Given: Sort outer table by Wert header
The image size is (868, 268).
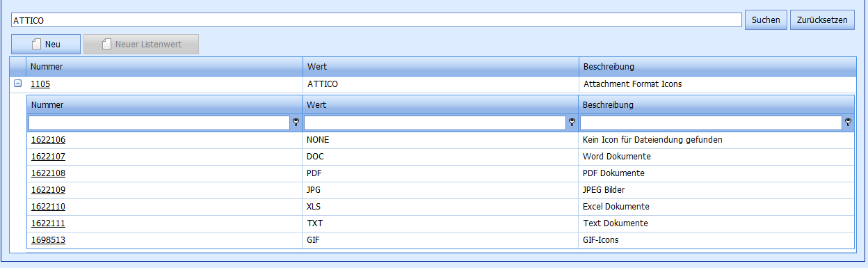Looking at the screenshot, I should pos(440,67).
